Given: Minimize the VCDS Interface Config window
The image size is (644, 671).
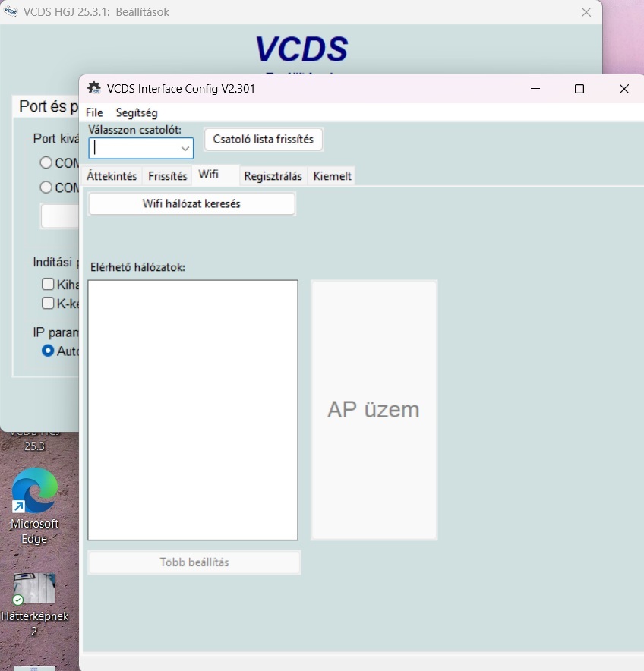Looking at the screenshot, I should pyautogui.click(x=535, y=89).
